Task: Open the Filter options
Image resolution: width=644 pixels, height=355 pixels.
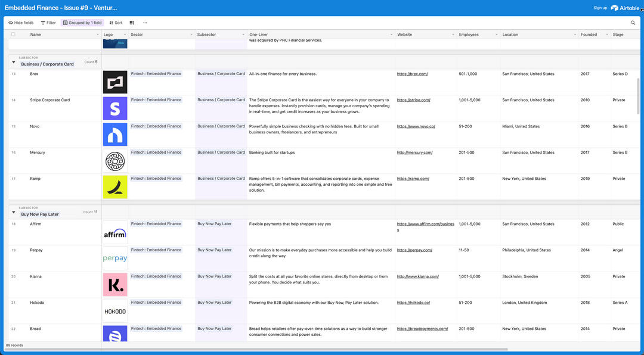Action: coord(48,23)
